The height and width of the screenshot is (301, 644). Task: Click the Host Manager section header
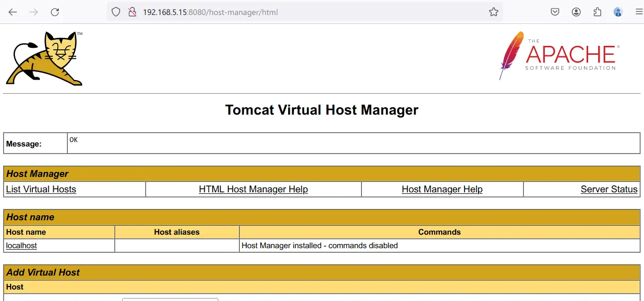click(322, 174)
